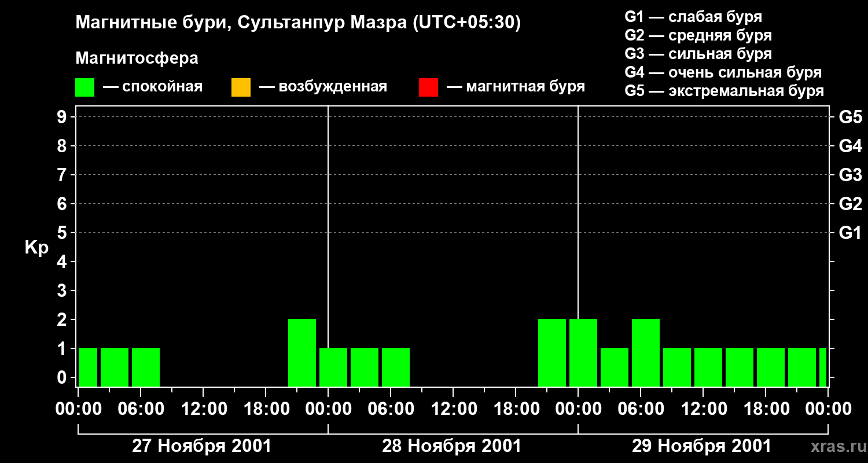The width and height of the screenshot is (868, 463).
Task: Select the date label 27 Ноября 2001
Action: tap(202, 446)
